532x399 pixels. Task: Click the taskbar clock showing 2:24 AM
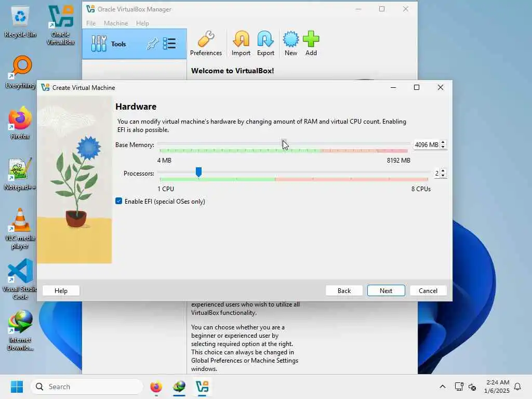497,387
